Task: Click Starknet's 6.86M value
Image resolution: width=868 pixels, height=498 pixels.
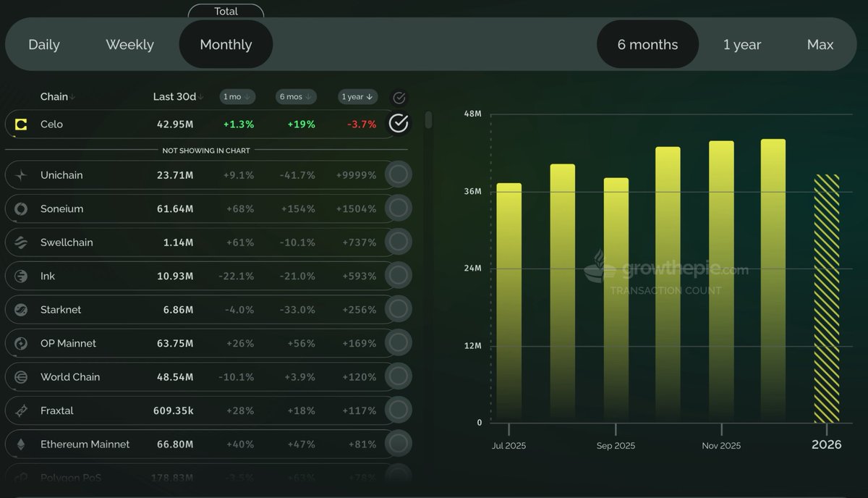Action: pyautogui.click(x=178, y=310)
